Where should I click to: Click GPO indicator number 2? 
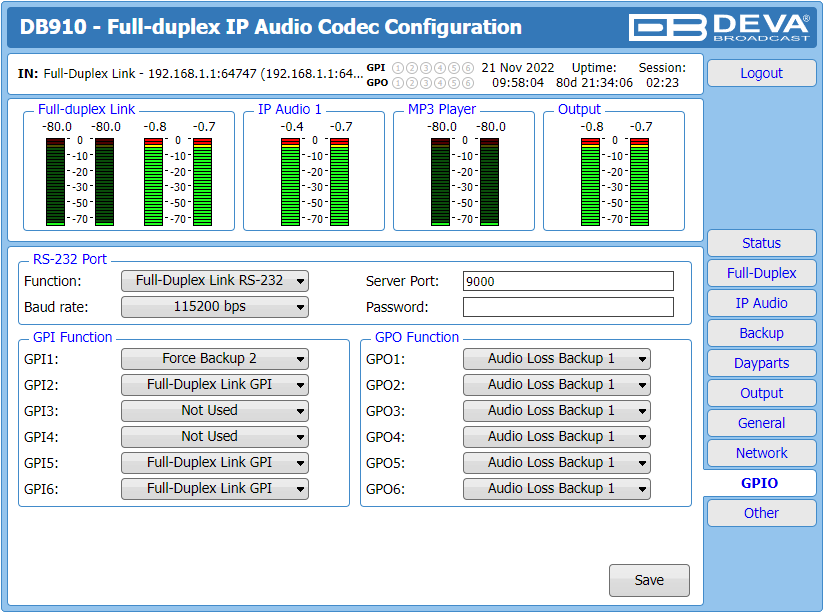tap(412, 83)
